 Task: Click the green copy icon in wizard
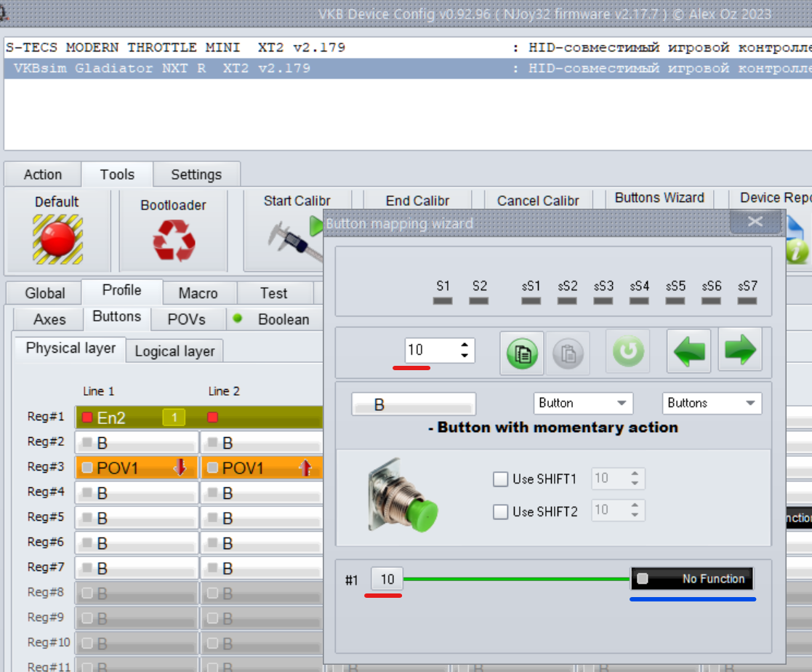[521, 354]
